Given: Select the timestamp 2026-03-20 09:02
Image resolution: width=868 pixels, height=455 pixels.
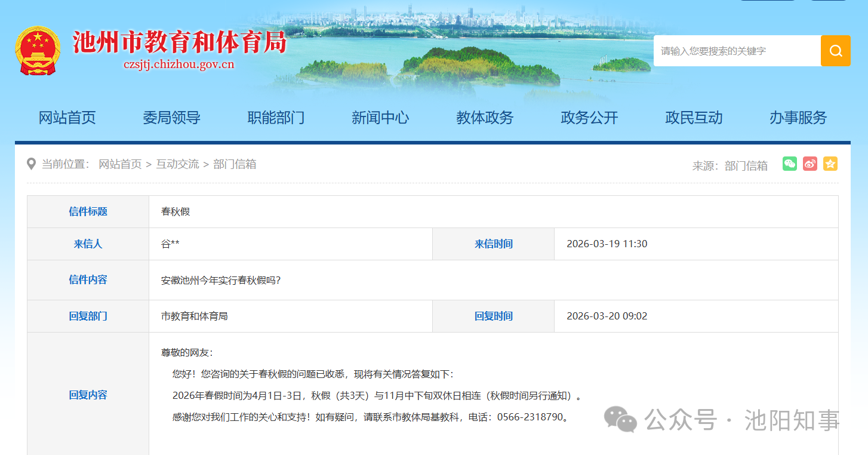Looking at the screenshot, I should click(x=607, y=316).
